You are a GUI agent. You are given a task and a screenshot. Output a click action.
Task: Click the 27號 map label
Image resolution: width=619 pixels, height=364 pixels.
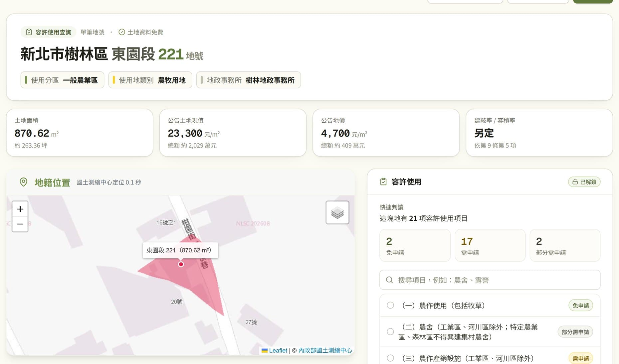point(251,322)
